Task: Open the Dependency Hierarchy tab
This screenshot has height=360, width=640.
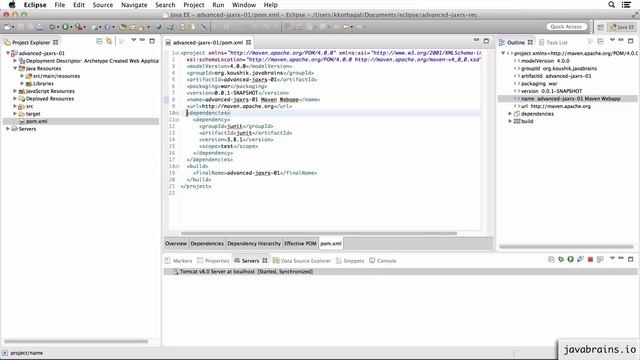Action: 254,243
